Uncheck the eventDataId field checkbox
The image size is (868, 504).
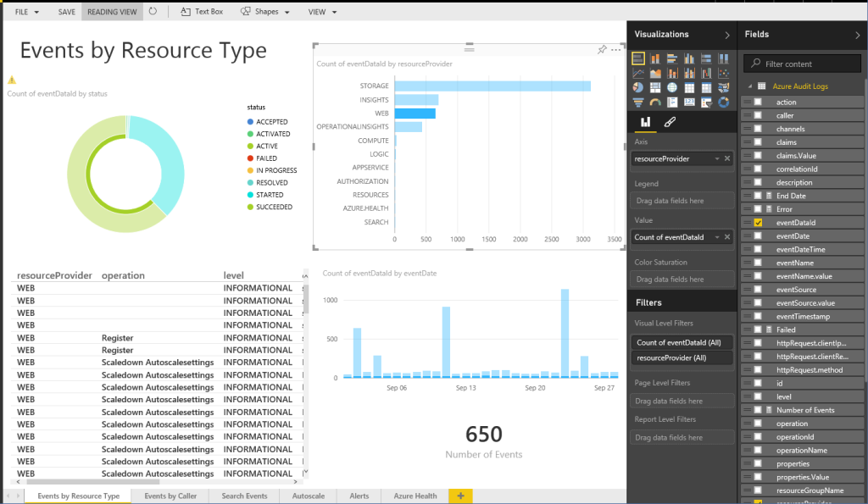pyautogui.click(x=758, y=222)
